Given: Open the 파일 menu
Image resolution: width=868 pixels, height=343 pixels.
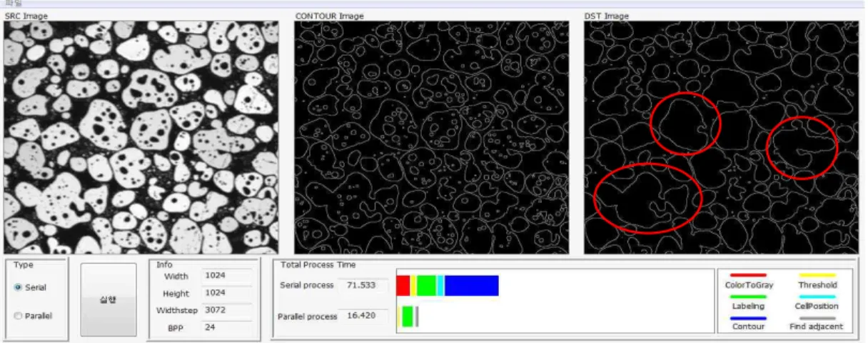Looking at the screenshot, I should 13,3.
